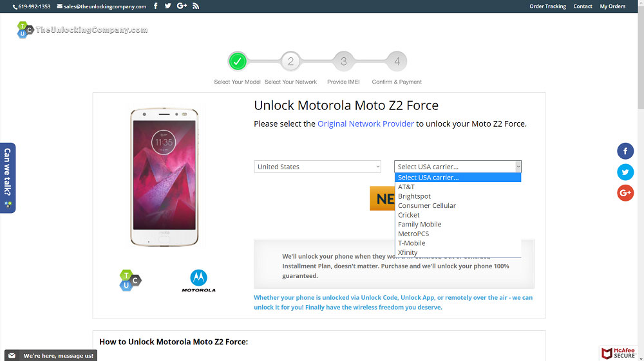The height and width of the screenshot is (361, 644).
Task: Select Family Mobile from carrier list
Action: (x=457, y=225)
